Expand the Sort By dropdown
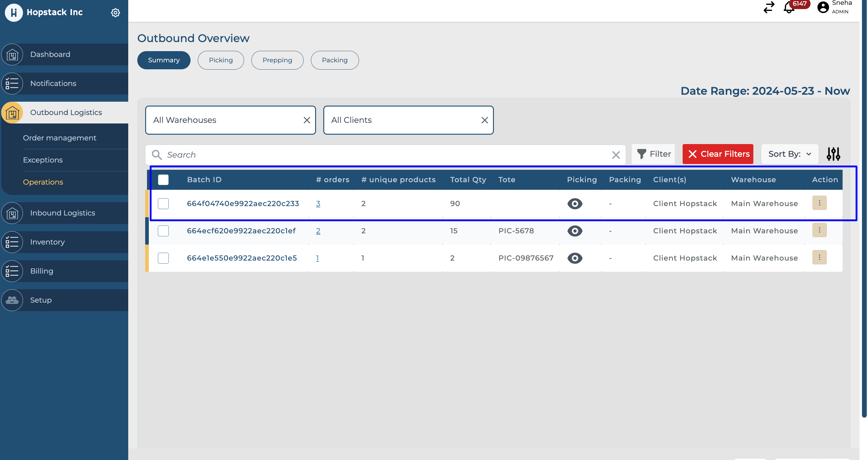Image resolution: width=868 pixels, height=460 pixels. (789, 154)
